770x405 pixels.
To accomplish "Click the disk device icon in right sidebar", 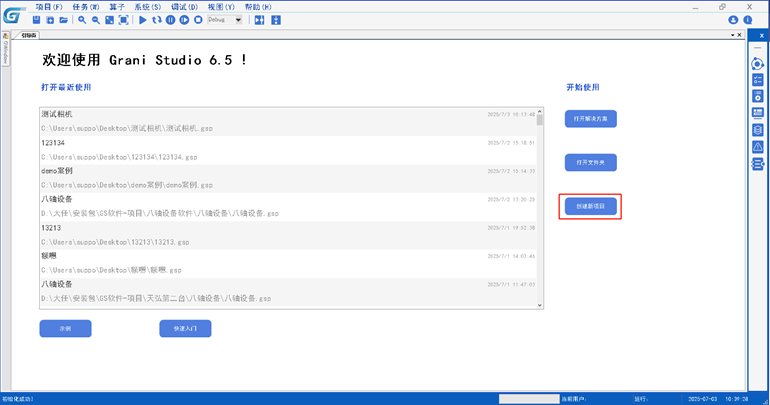I will tap(758, 96).
